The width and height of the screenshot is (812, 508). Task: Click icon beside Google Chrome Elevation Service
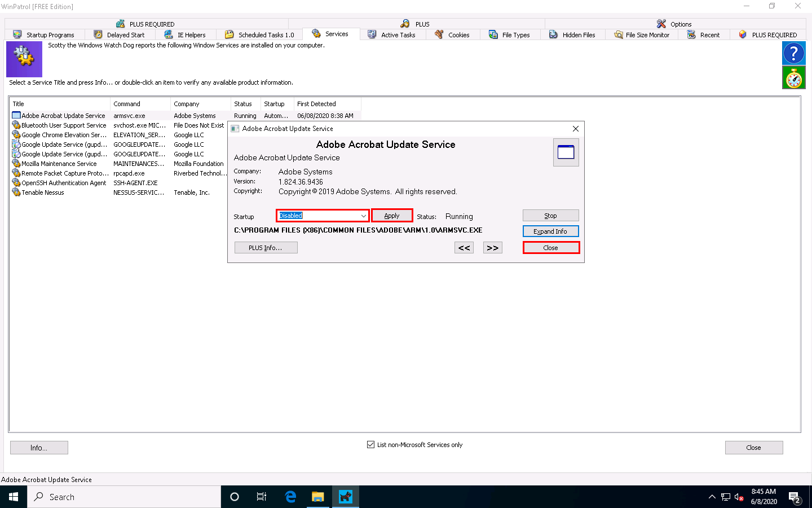[16, 135]
